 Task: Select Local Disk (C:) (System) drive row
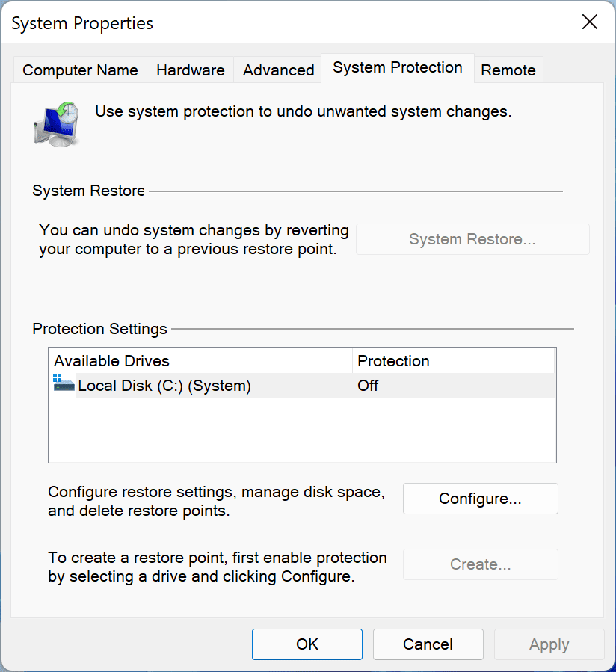303,385
